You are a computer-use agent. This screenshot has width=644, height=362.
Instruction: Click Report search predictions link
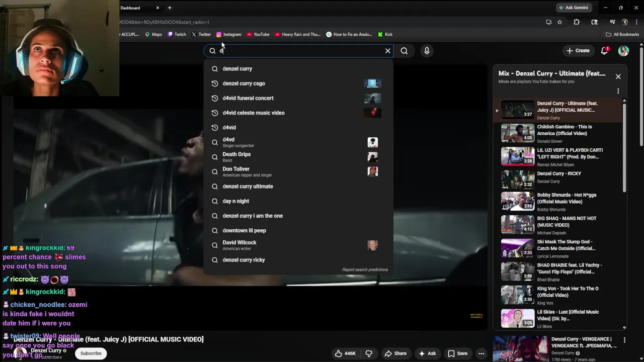click(365, 270)
